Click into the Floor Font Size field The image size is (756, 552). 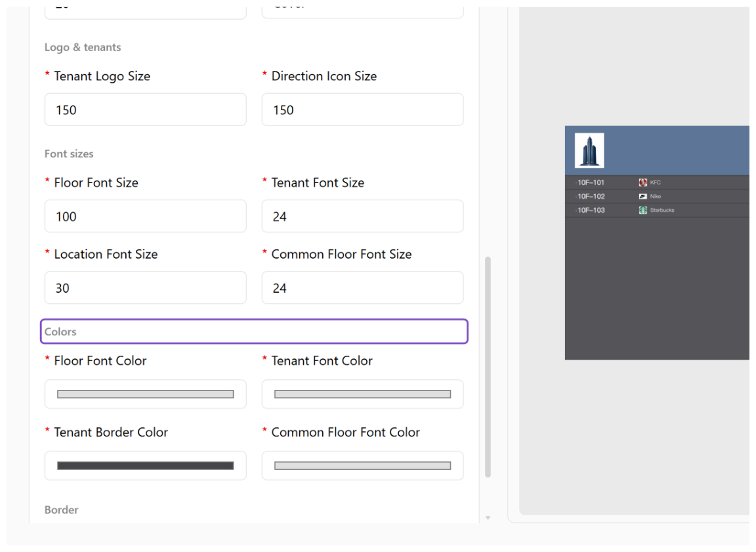click(146, 217)
